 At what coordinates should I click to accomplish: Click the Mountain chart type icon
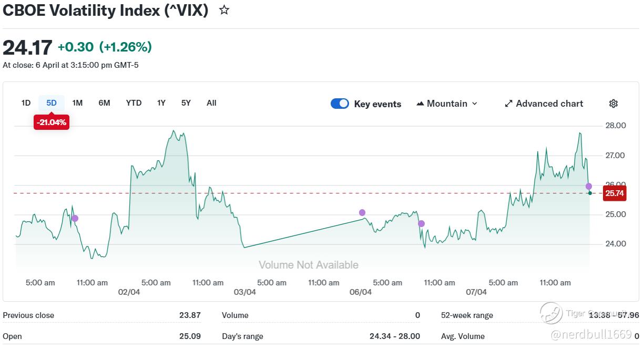point(420,104)
